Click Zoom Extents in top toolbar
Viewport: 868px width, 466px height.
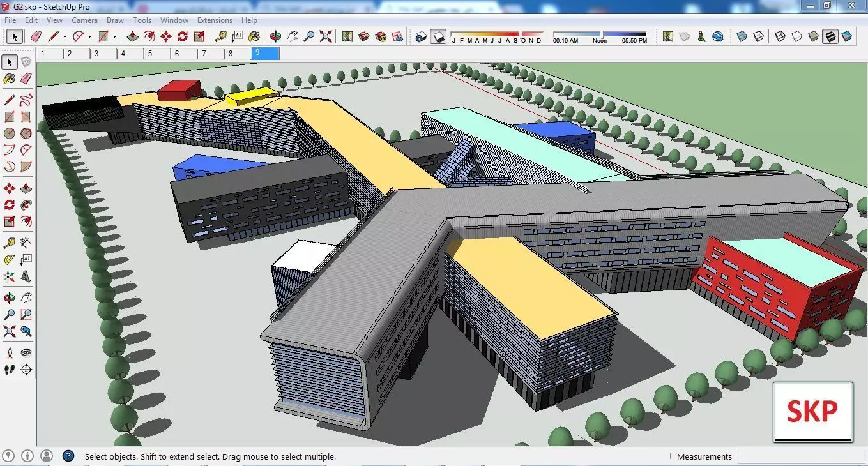coord(326,36)
